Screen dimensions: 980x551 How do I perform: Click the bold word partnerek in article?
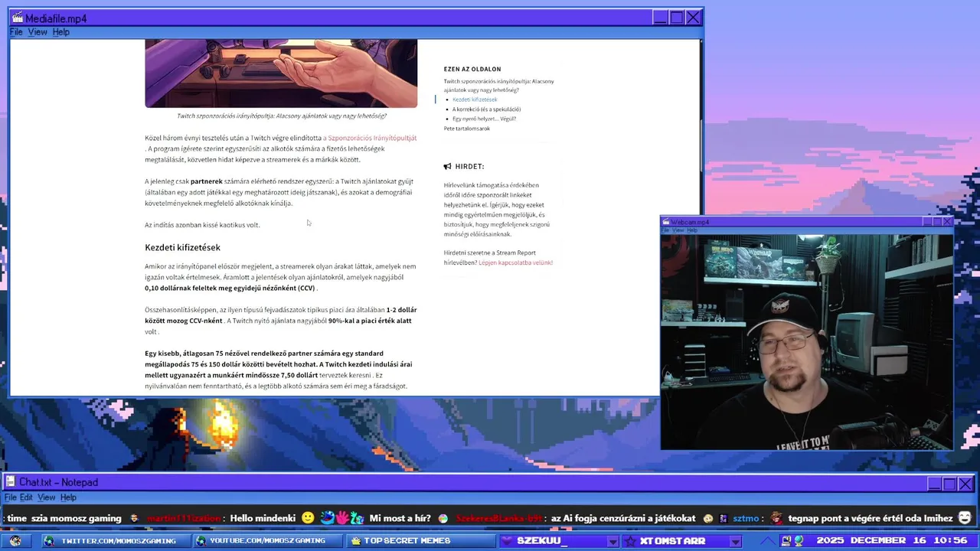206,181
